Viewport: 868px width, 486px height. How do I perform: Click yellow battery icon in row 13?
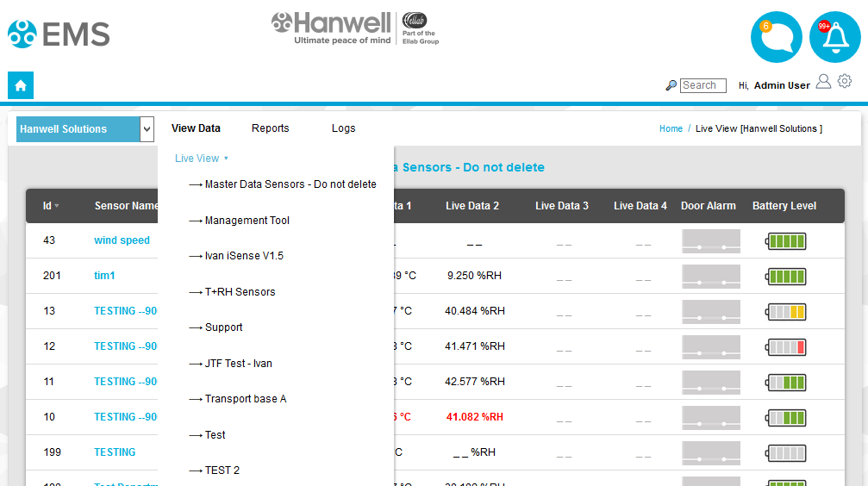pos(785,312)
